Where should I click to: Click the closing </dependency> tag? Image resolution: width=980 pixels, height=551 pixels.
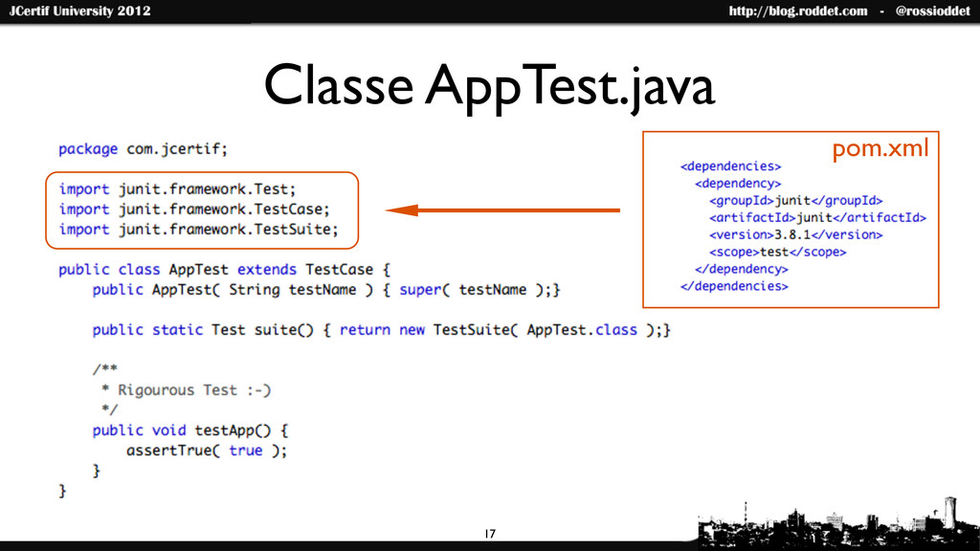tap(742, 269)
